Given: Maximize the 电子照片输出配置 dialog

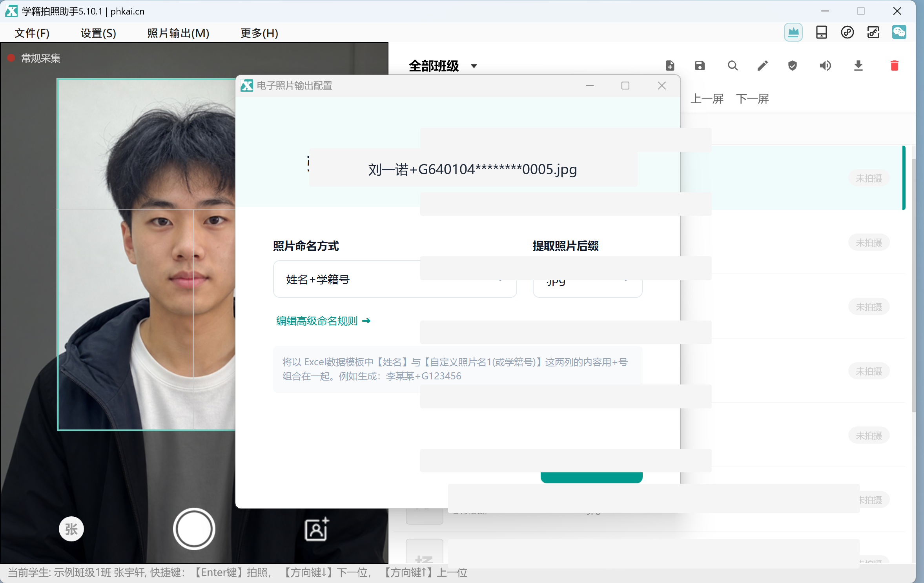Looking at the screenshot, I should (625, 86).
